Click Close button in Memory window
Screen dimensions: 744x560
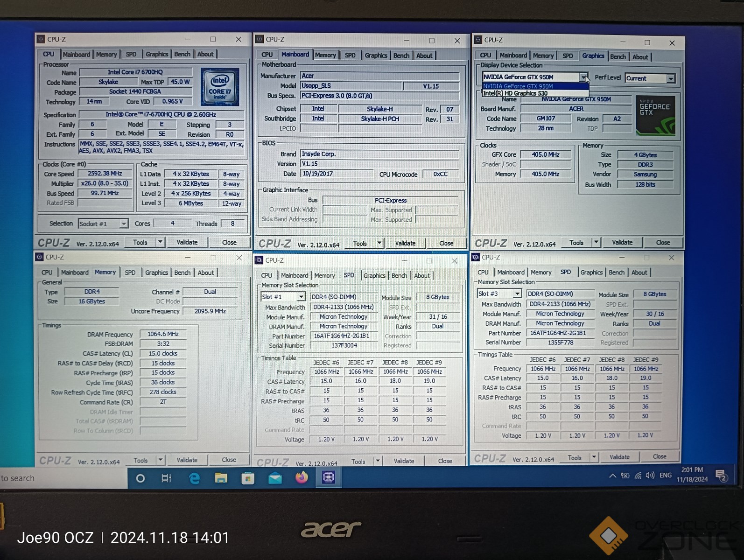click(x=229, y=460)
